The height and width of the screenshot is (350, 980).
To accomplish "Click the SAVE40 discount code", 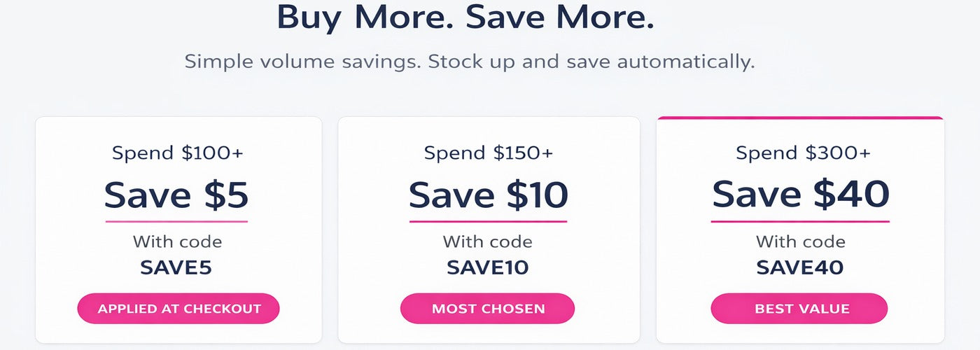I will (x=799, y=267).
